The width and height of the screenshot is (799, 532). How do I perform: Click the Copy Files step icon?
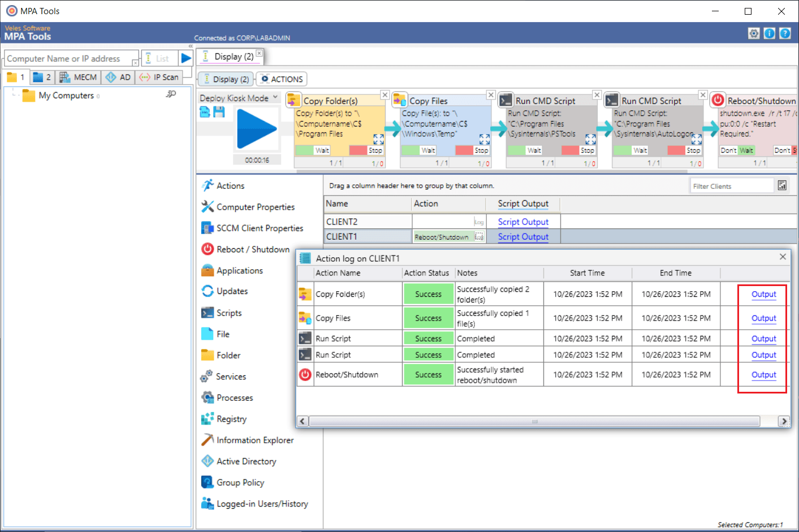[x=400, y=100]
